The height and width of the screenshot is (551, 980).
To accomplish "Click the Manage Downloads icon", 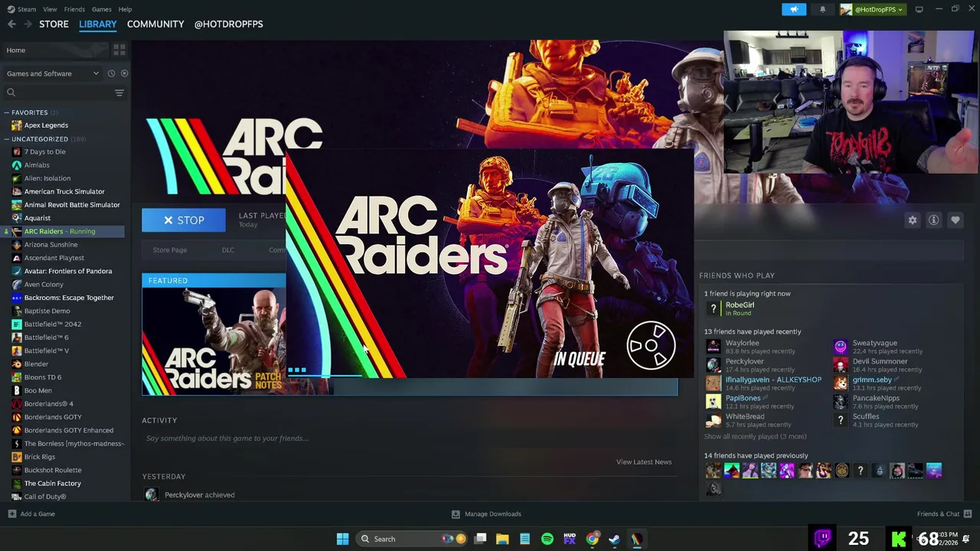I will [x=456, y=514].
